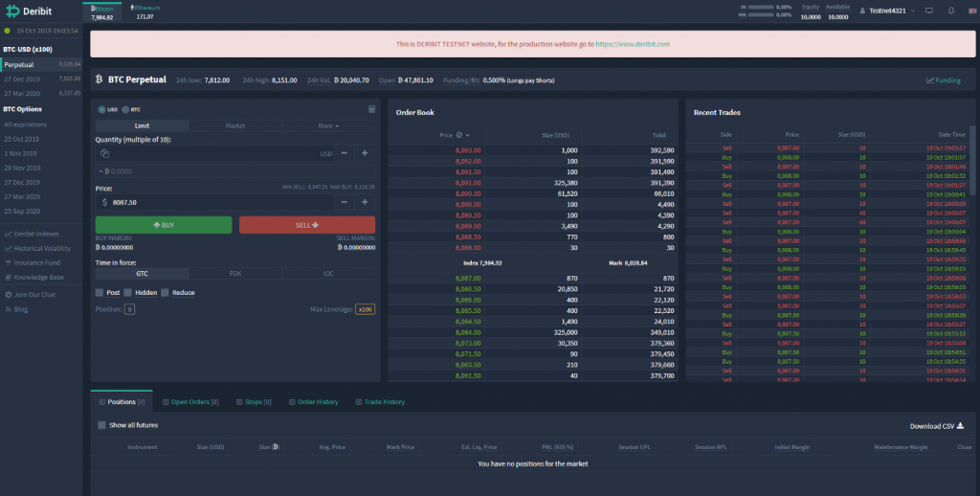Click the Funding chart link

(x=943, y=80)
